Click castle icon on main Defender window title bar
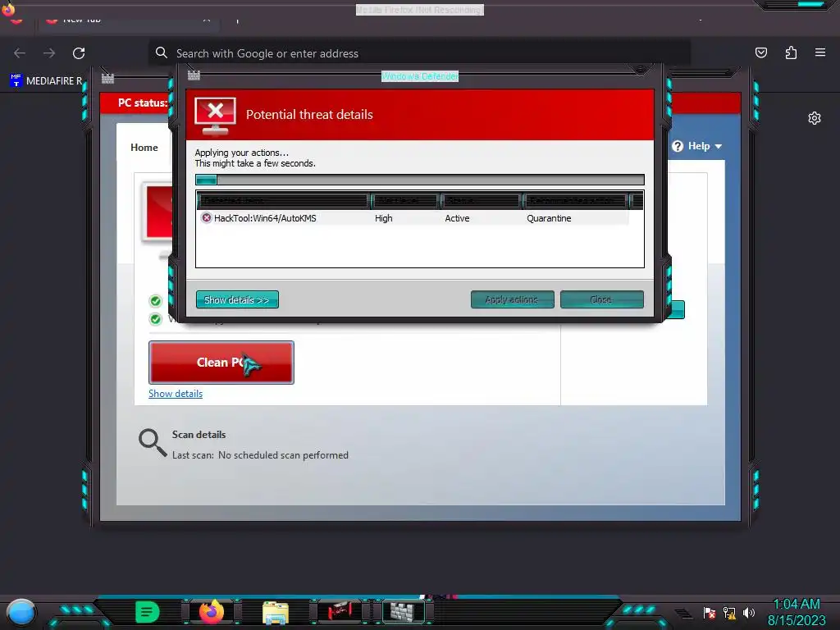Screen dimensions: 840x630 107,79
